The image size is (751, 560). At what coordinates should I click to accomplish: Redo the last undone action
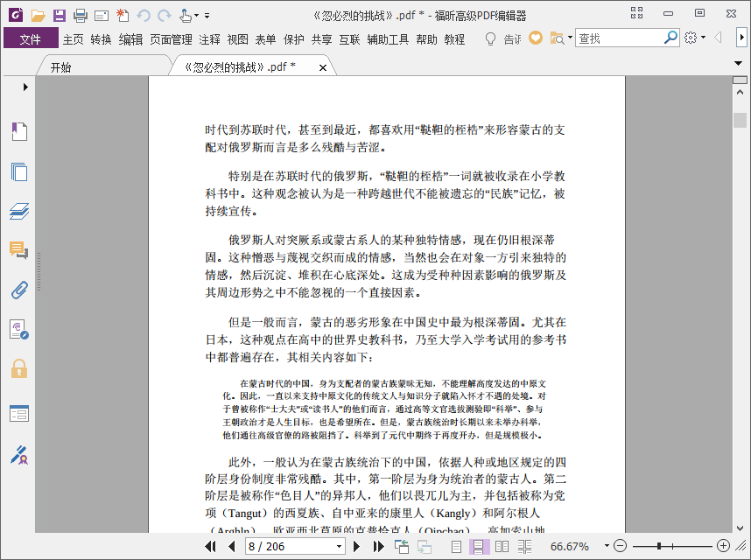pyautogui.click(x=165, y=16)
